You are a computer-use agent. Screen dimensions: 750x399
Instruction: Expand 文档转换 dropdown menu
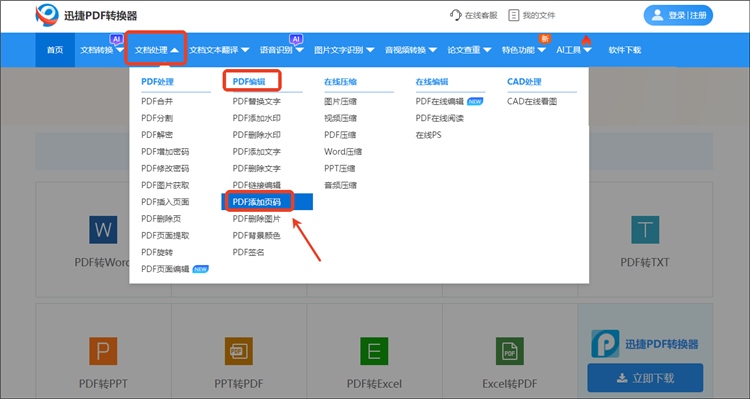pyautogui.click(x=102, y=50)
